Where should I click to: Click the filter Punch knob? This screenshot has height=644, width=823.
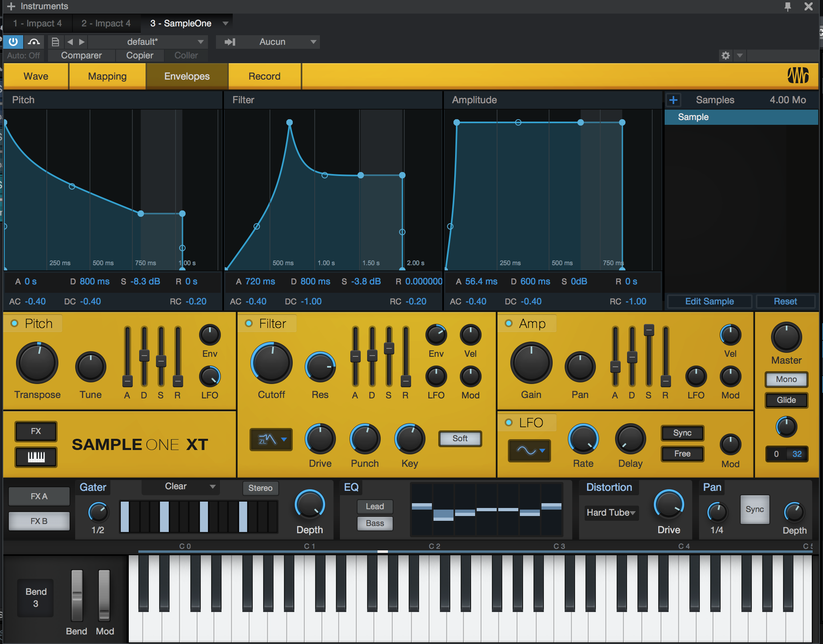pos(365,439)
